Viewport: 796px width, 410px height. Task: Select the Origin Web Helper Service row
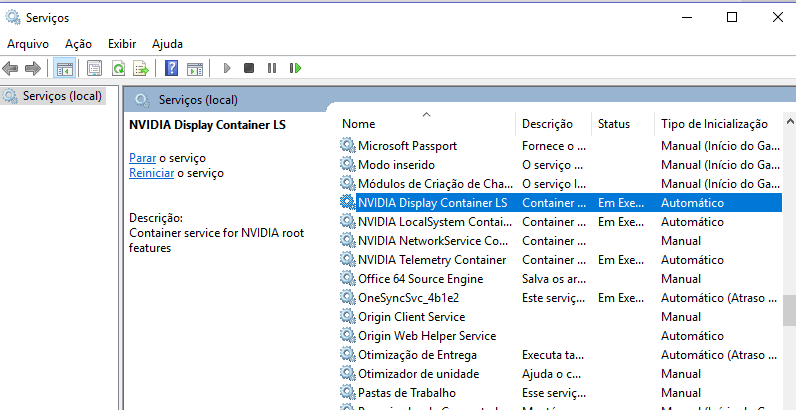point(560,336)
